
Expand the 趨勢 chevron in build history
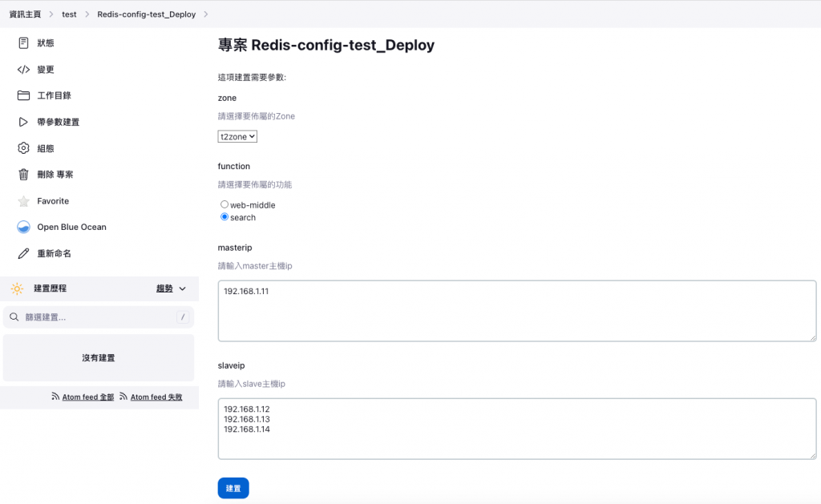(182, 288)
